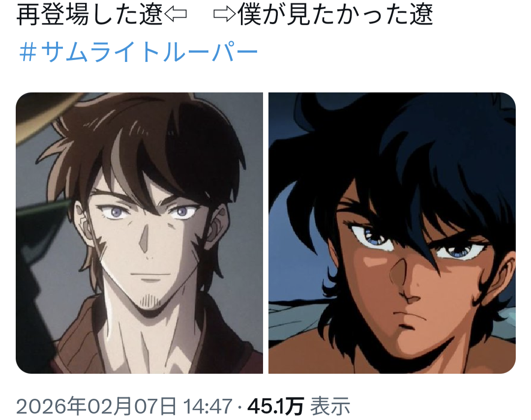Screen dimensions: 531x420
Task: Open the #サムライトルーパー hashtag link
Action: click(x=139, y=53)
